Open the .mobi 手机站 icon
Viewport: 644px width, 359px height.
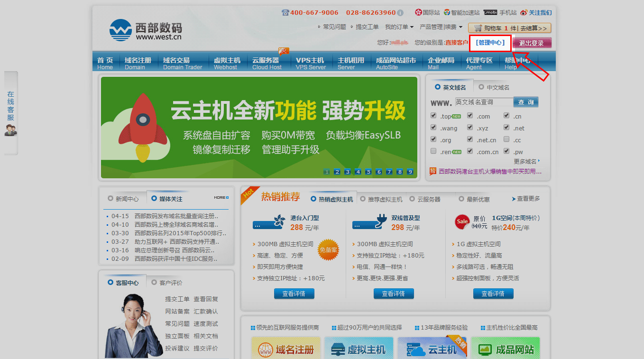tap(490, 13)
